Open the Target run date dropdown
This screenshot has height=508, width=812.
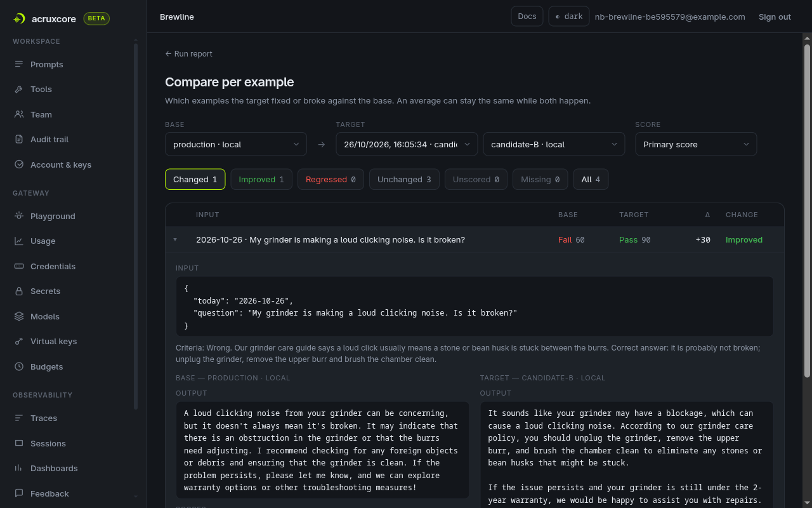(x=407, y=144)
